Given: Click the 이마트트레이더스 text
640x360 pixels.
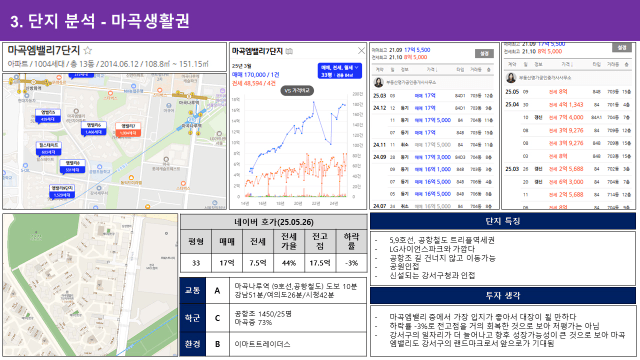Looking at the screenshot, I should coord(262,344).
